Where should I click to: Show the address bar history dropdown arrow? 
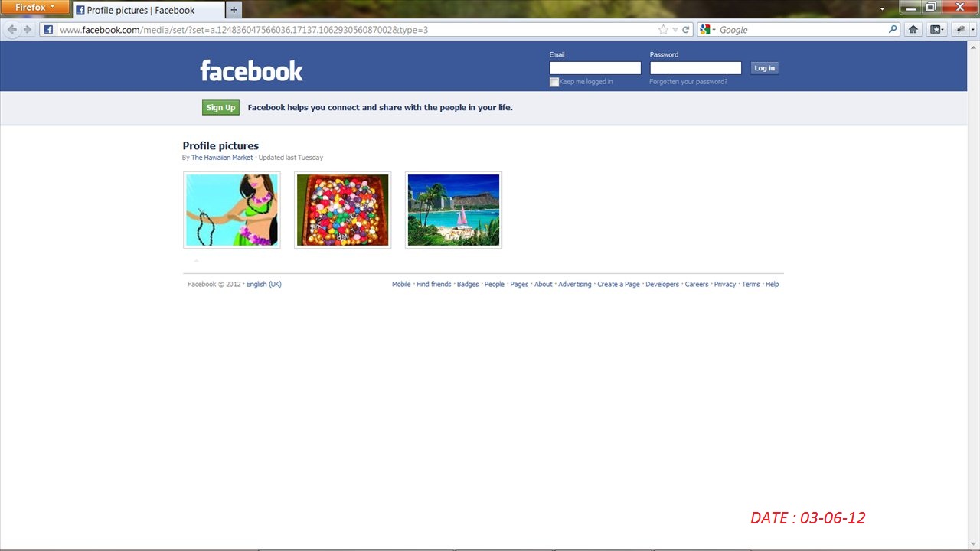[675, 30]
